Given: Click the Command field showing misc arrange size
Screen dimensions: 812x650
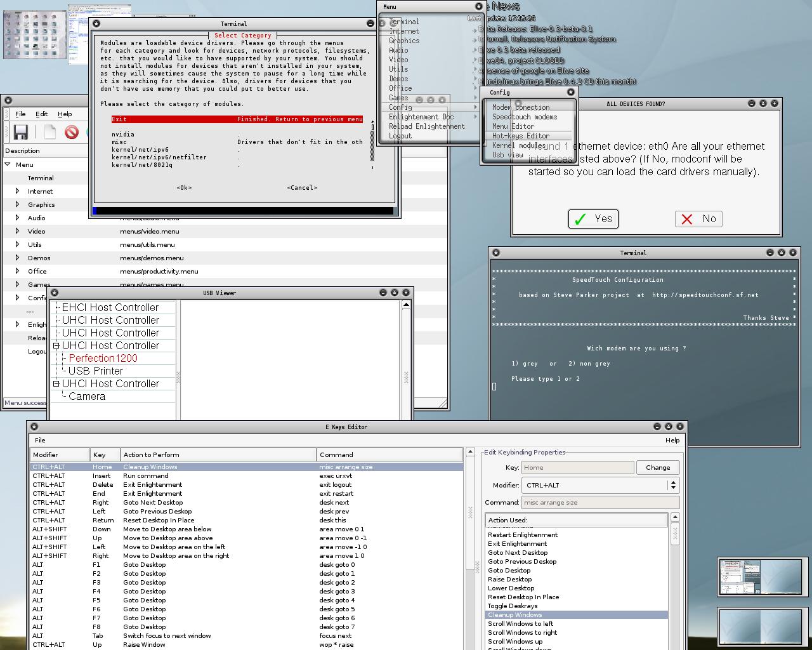Looking at the screenshot, I should pyautogui.click(x=601, y=502).
